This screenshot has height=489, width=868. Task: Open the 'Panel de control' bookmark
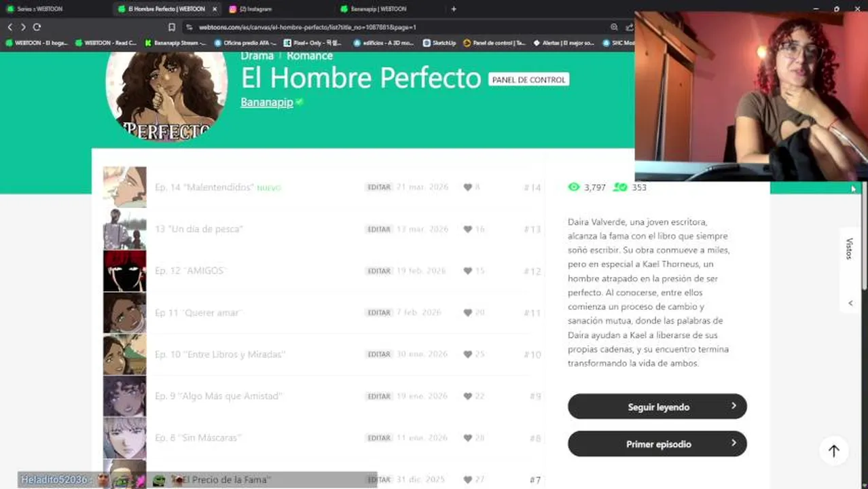click(x=494, y=42)
